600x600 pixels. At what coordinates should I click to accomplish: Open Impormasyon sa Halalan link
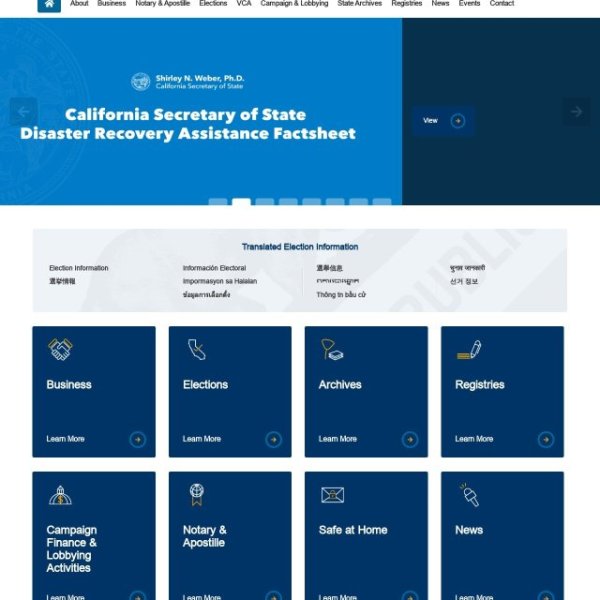coord(220,281)
